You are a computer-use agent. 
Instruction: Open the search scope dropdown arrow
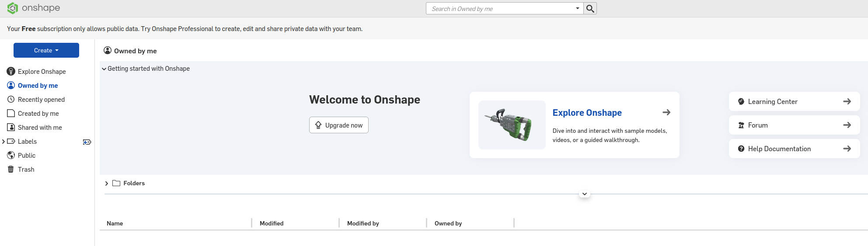[x=577, y=8]
